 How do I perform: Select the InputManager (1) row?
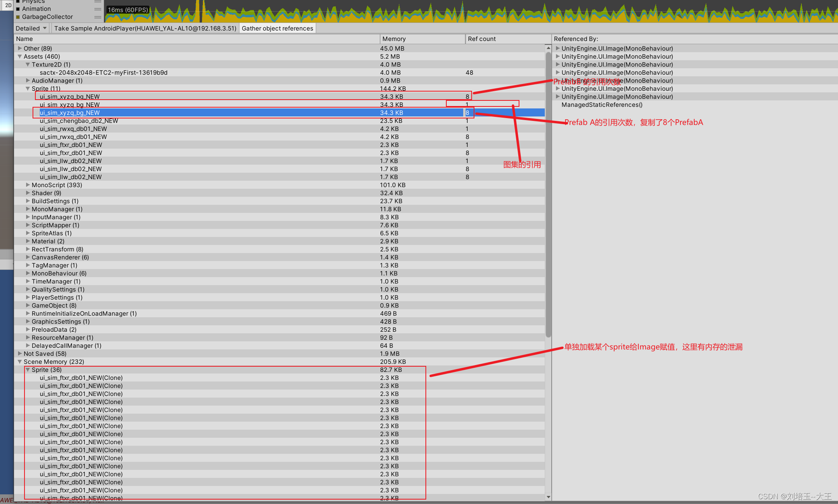coord(279,217)
